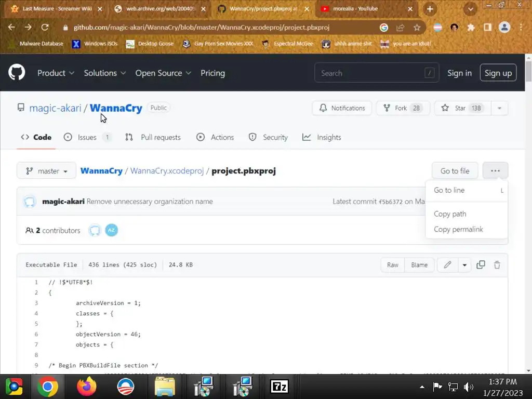View the Raw file
Screen dimensions: 532x399
393,264
